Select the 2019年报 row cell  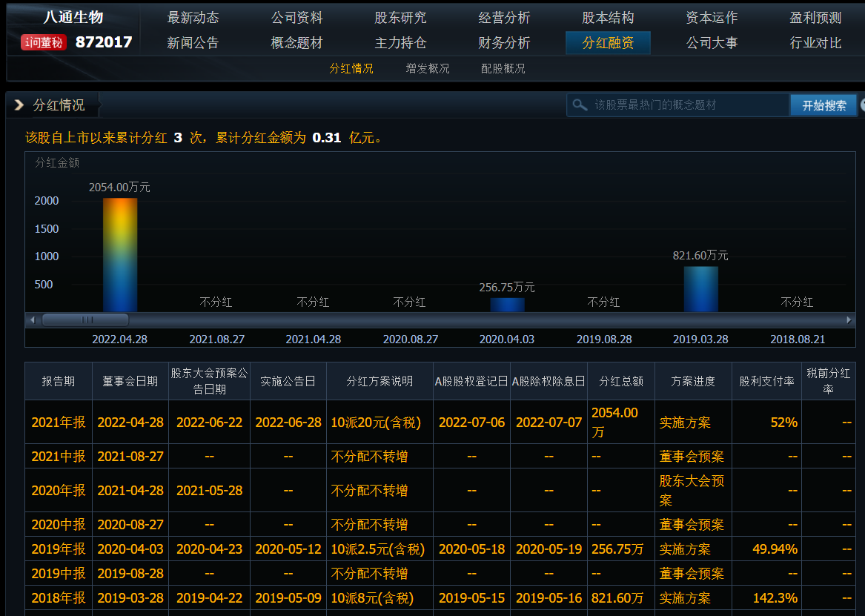click(x=59, y=549)
